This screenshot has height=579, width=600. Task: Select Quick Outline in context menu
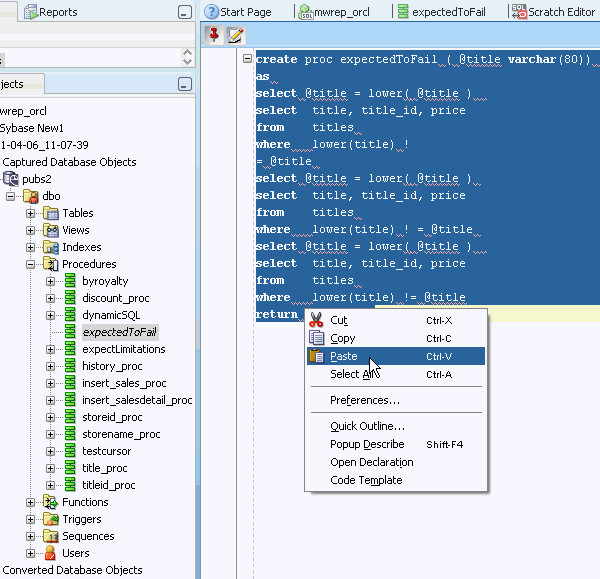pos(367,426)
